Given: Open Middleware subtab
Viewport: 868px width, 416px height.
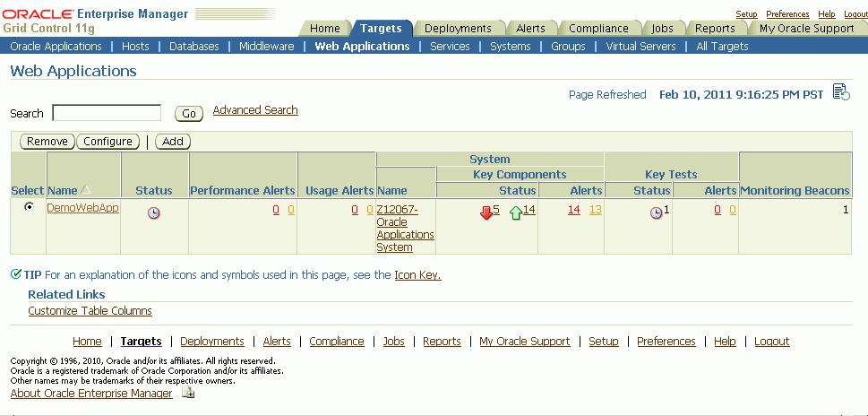Looking at the screenshot, I should [x=267, y=47].
